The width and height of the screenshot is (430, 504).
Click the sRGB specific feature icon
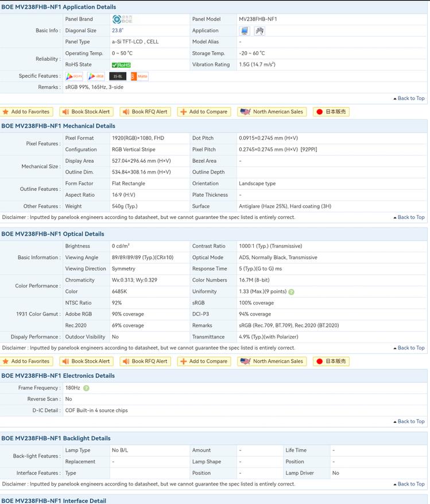tap(96, 76)
